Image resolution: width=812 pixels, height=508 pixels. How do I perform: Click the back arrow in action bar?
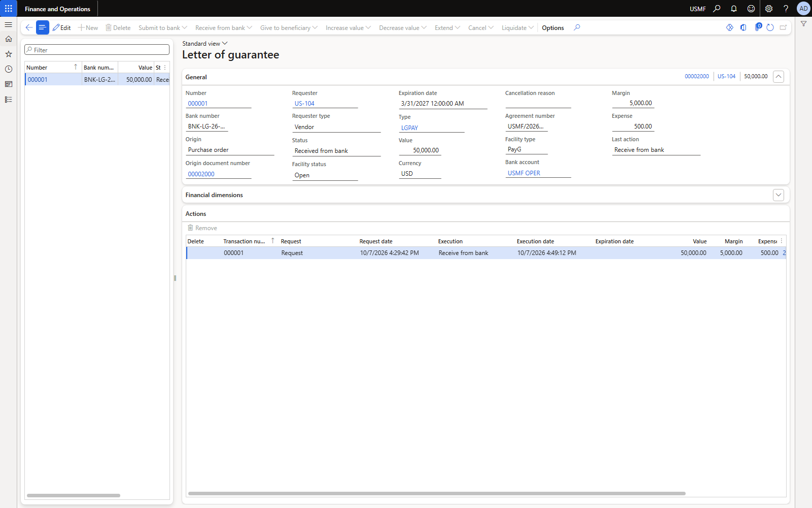[29, 27]
